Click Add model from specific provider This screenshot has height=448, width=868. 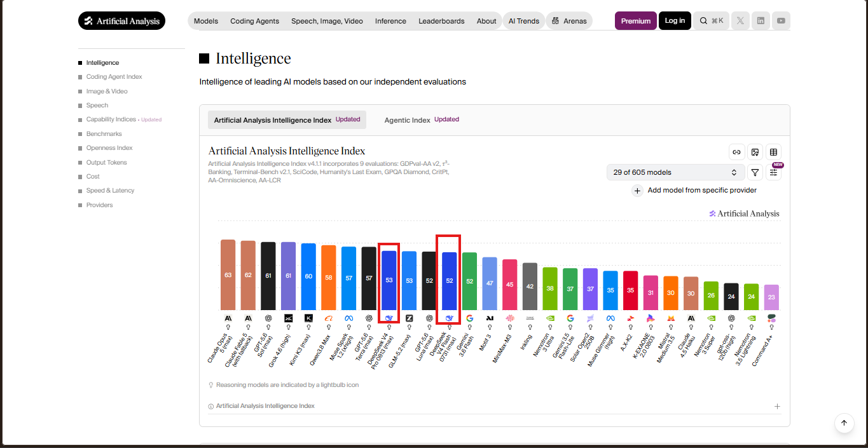(x=694, y=190)
